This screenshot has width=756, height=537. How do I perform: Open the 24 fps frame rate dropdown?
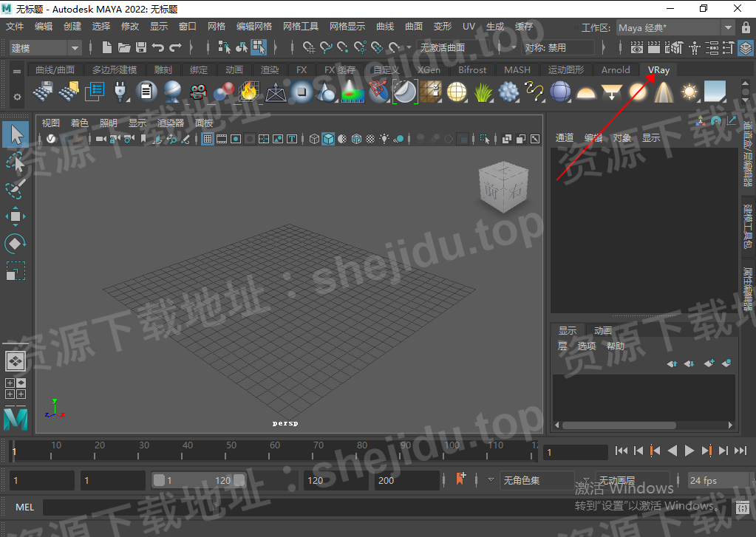pyautogui.click(x=721, y=481)
